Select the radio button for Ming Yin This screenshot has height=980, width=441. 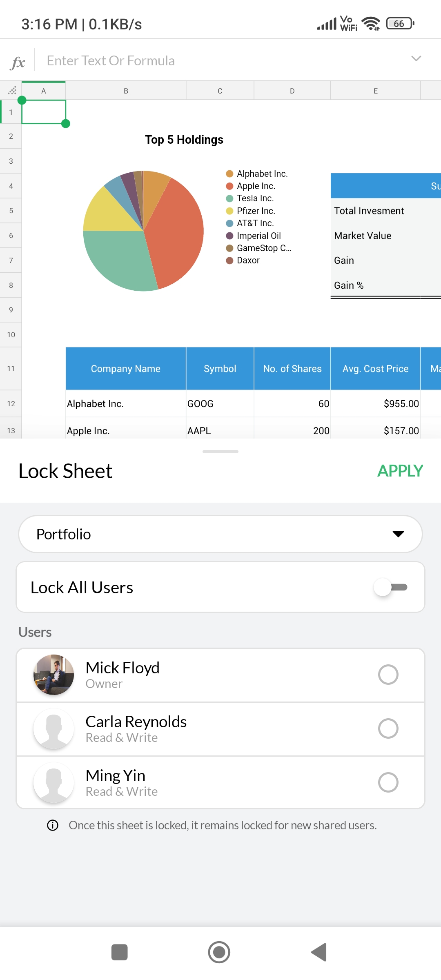tap(388, 782)
